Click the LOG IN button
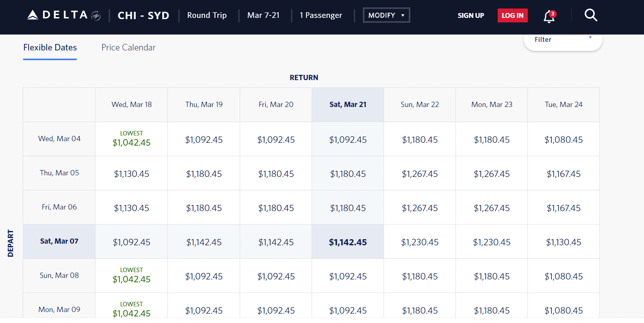644x323 pixels. pos(512,15)
